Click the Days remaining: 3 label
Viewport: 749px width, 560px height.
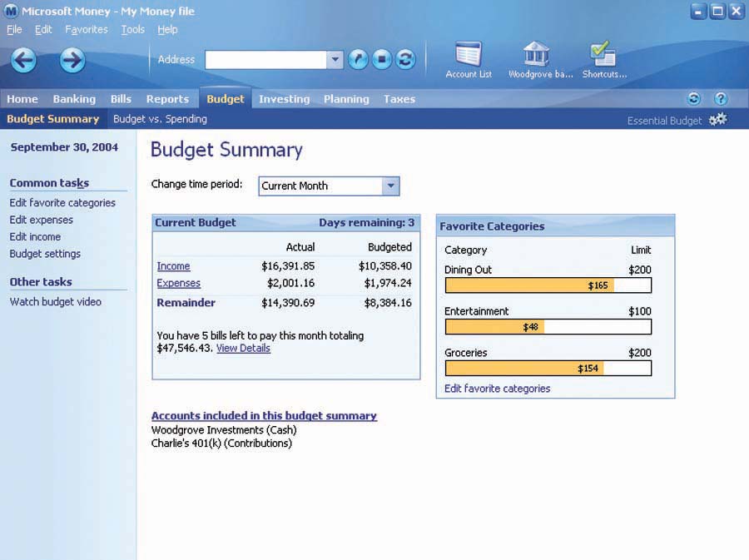[x=367, y=223]
